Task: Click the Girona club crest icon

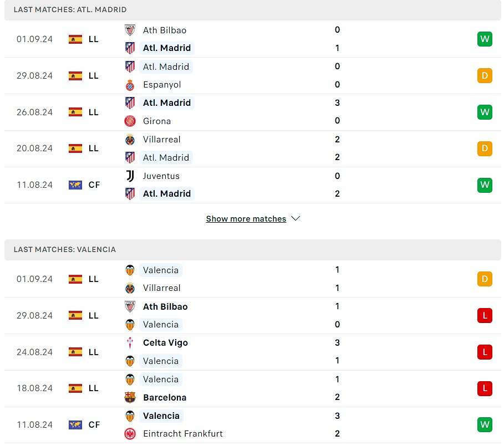Action: tap(130, 121)
